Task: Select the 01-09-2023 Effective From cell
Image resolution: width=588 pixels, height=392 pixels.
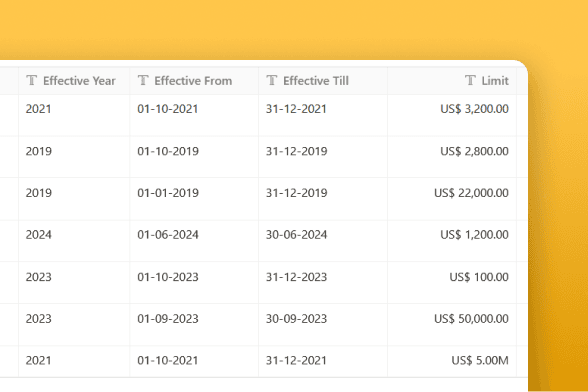Action: [194, 324]
